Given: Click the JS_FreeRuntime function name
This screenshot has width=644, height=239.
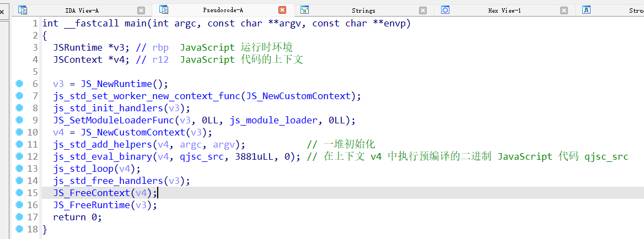Looking at the screenshot, I should 91,205.
